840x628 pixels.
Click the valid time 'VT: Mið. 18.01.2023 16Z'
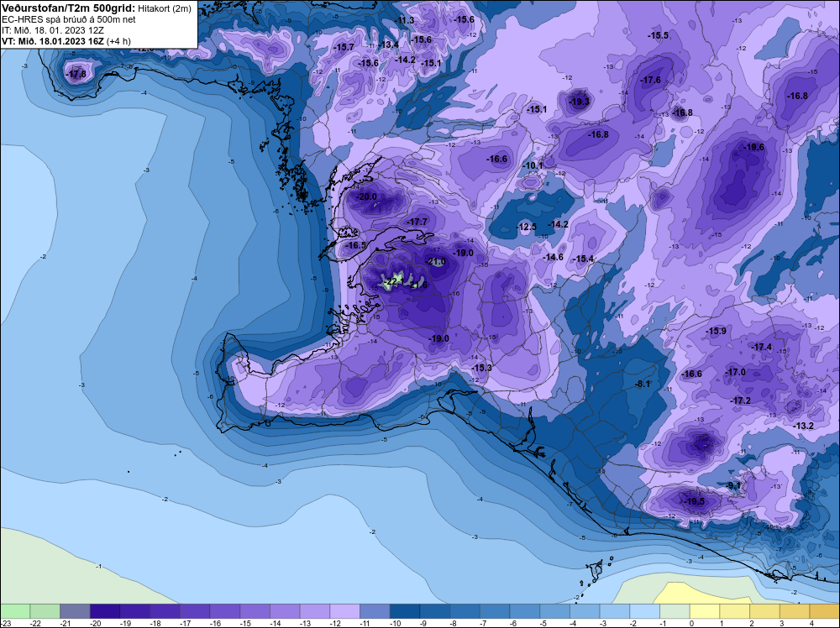53,41
